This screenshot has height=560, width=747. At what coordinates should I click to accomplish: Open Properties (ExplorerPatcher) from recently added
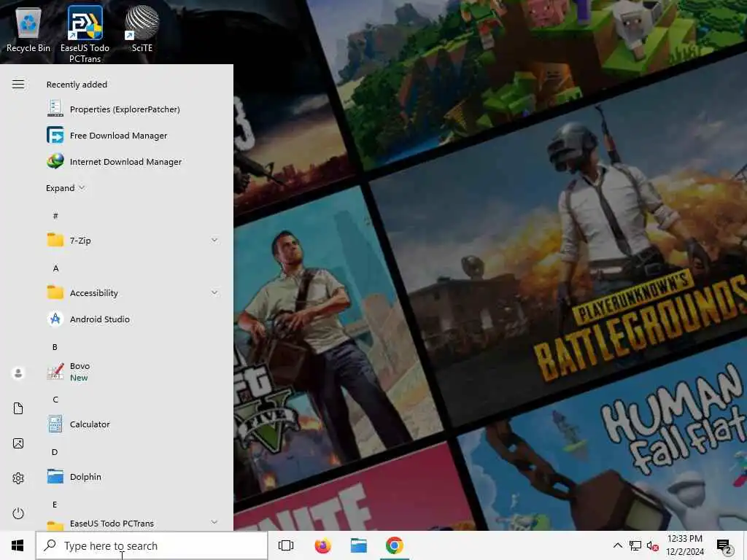coord(133,109)
